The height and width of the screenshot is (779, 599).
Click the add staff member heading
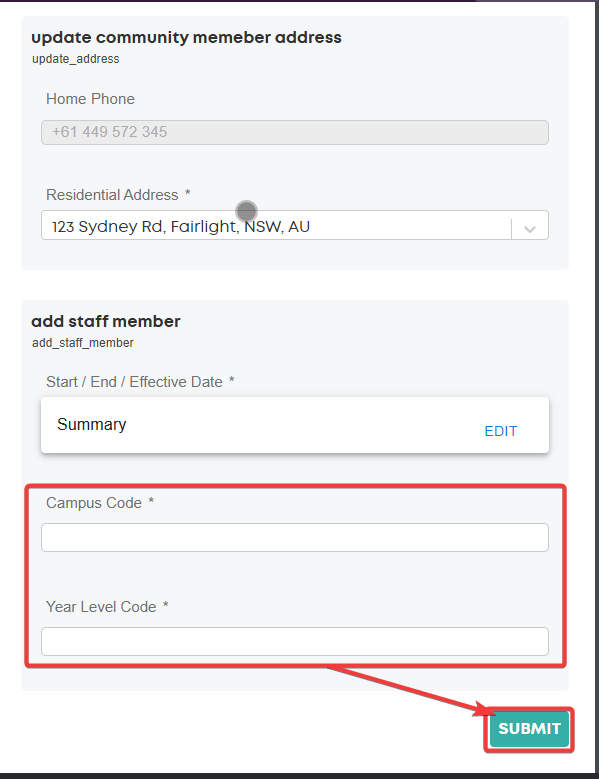click(x=106, y=321)
